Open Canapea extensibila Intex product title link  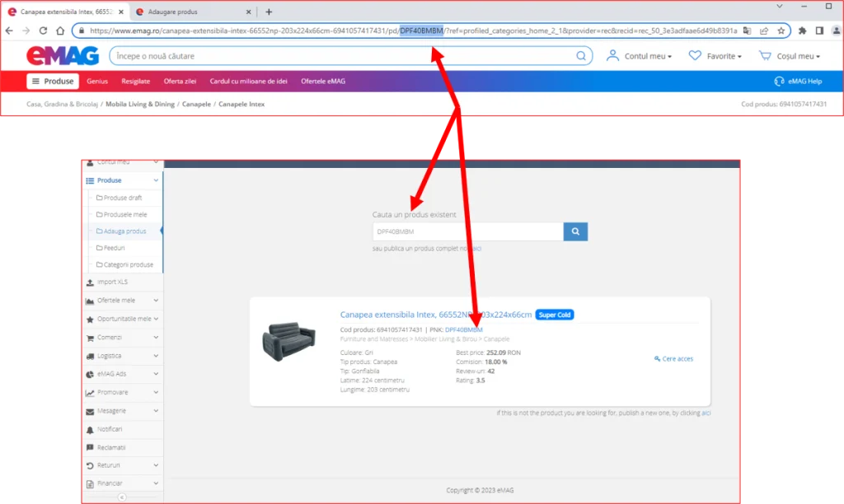[435, 315]
